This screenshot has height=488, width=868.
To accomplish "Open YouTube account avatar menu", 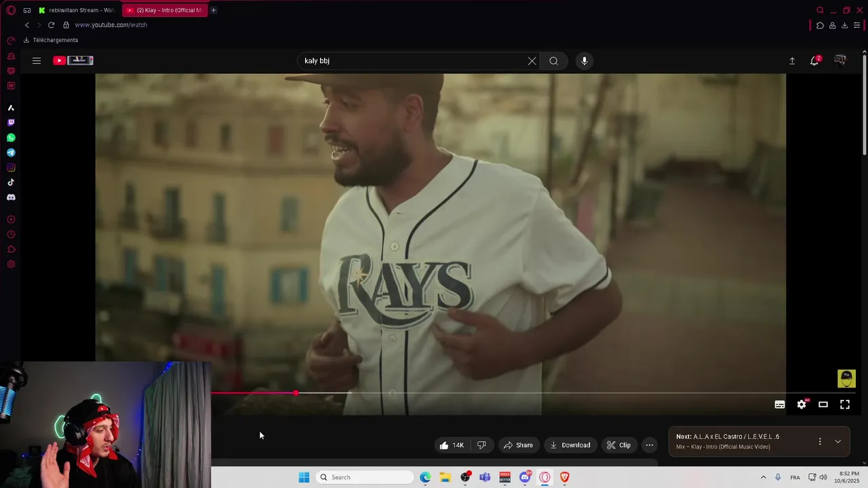I will click(x=840, y=60).
